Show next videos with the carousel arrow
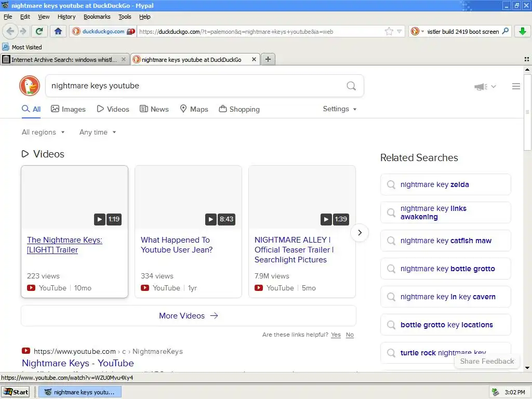This screenshot has height=399, width=532. [x=360, y=233]
